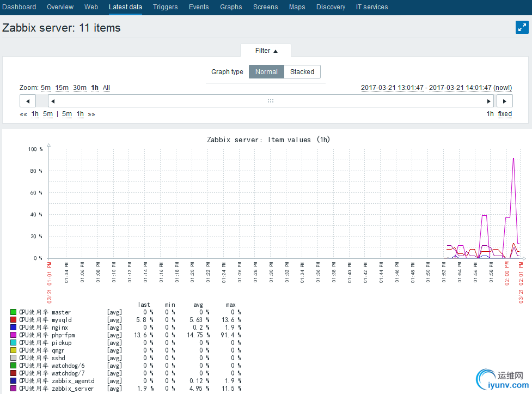Click the 'Zabbix server: 11 items' heading
Viewport: 532px width, 394px height.
pos(62,27)
